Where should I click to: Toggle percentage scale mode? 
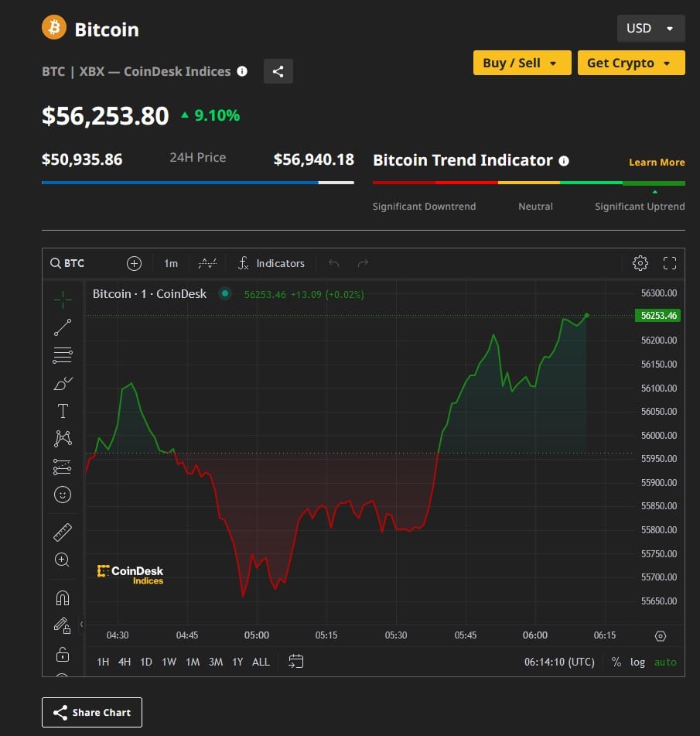point(616,662)
